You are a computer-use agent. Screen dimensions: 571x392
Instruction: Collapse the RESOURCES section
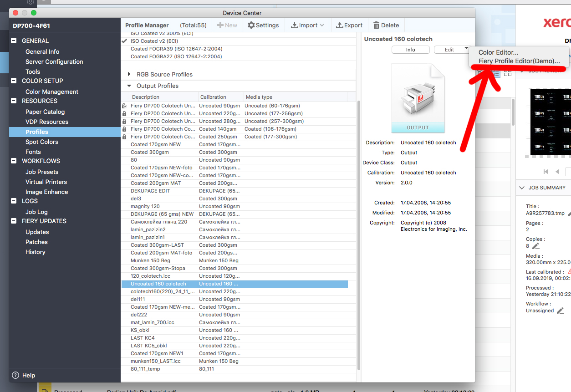coord(14,101)
